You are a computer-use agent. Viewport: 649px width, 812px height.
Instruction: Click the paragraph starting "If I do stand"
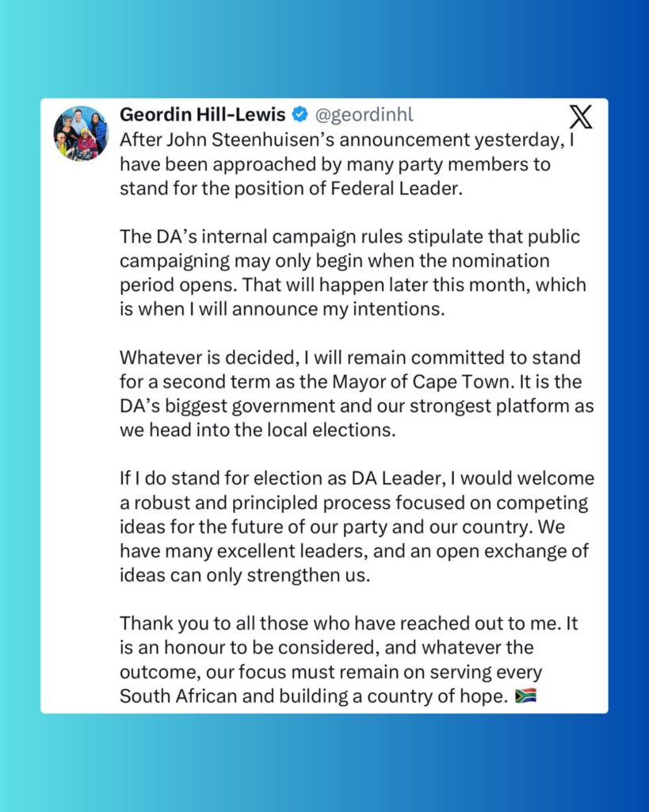coord(357,527)
